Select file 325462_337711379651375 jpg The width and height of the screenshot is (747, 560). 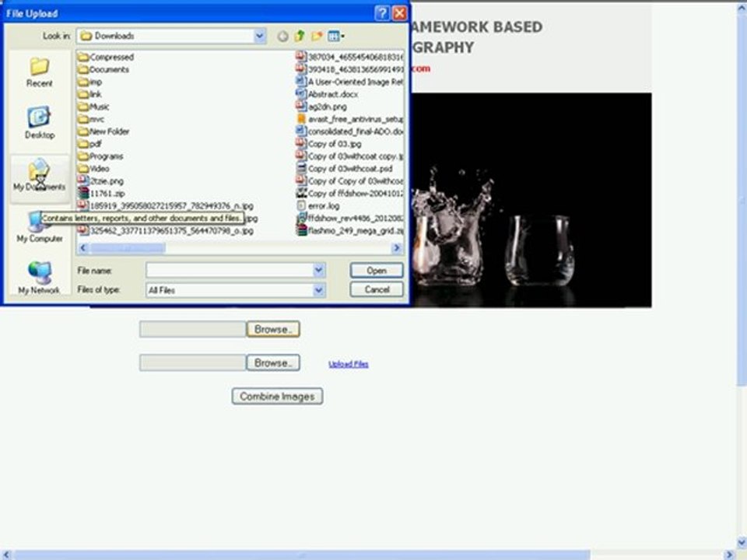click(166, 230)
